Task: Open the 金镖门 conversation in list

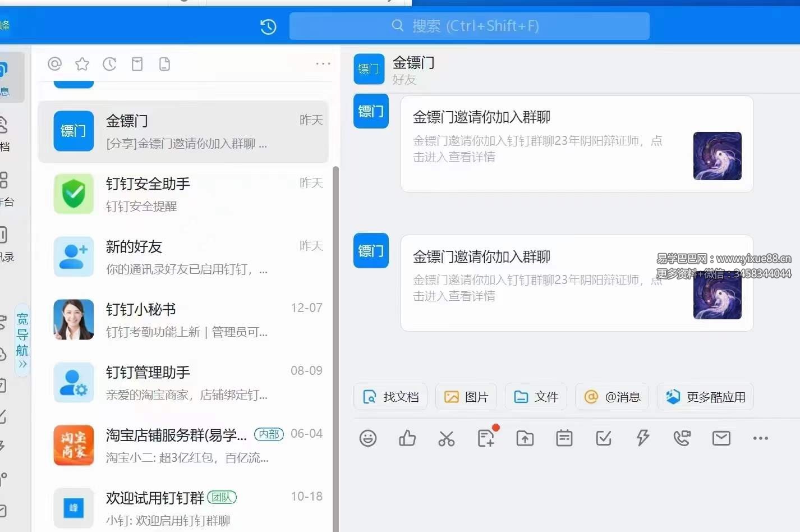Action: click(x=183, y=132)
